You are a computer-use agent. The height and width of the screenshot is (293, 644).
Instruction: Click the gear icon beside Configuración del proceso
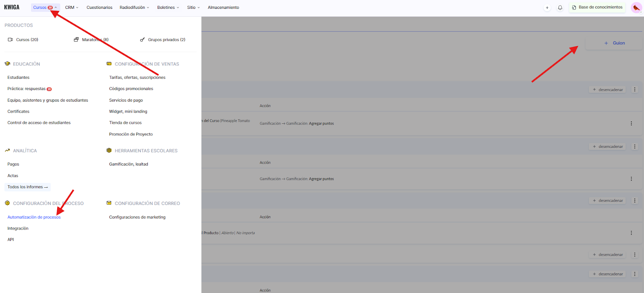click(7, 203)
